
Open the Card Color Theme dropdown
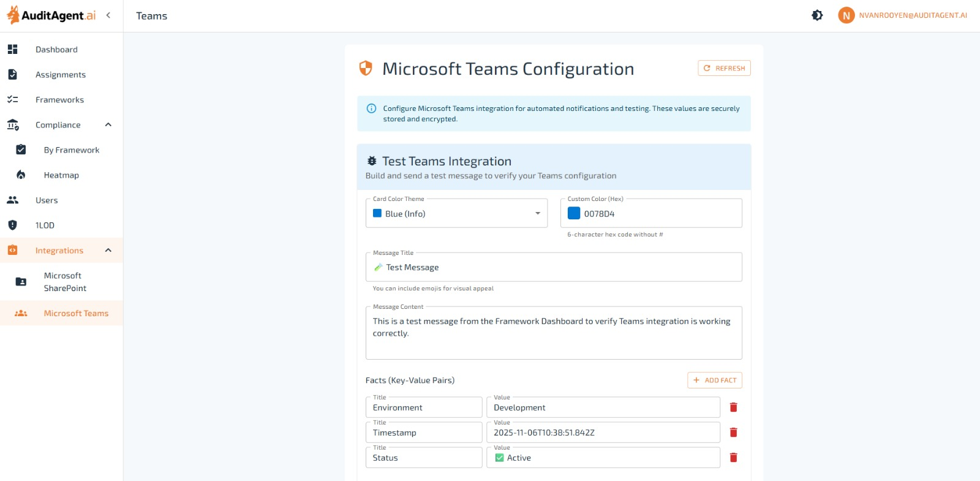pos(456,214)
